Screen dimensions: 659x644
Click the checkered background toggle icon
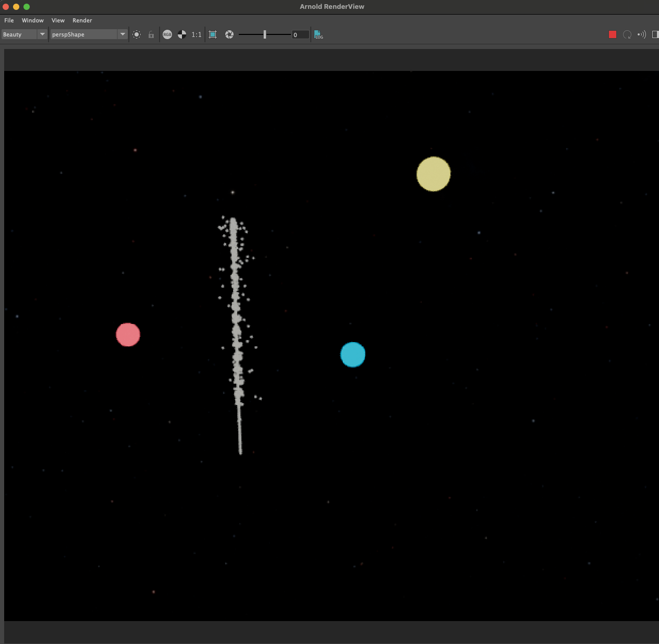coord(181,34)
